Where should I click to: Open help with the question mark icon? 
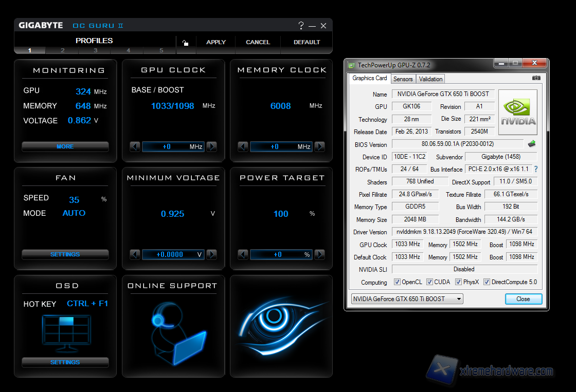(301, 26)
